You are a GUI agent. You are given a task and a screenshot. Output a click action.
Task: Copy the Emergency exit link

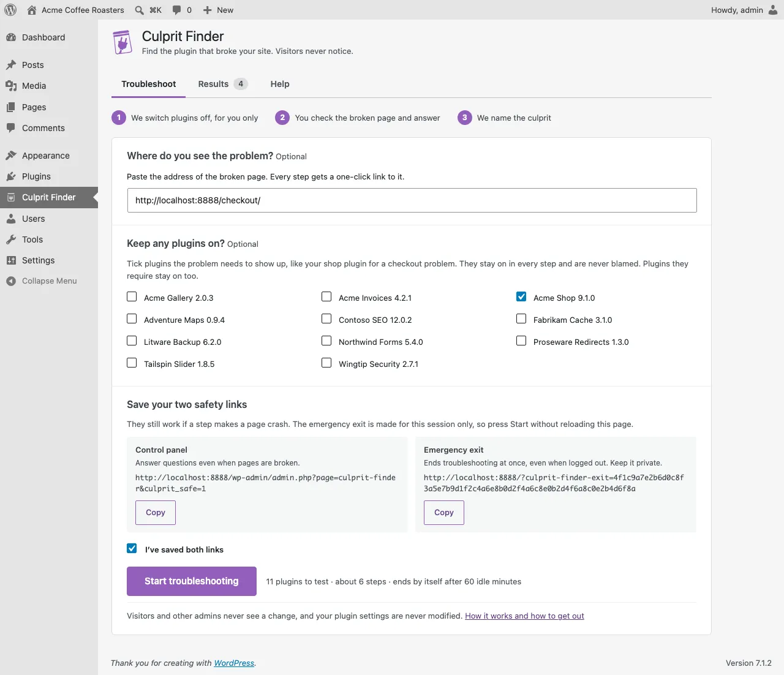pyautogui.click(x=444, y=513)
